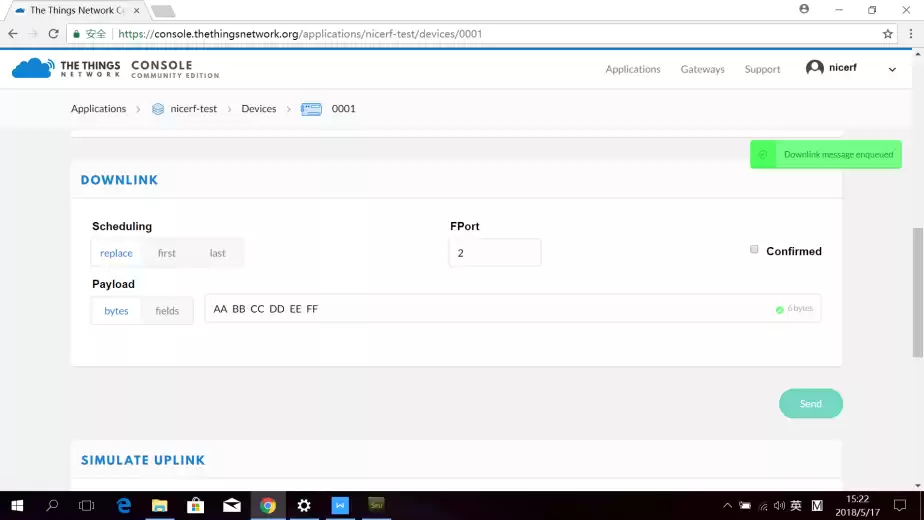Switch payload type to fields
The height and width of the screenshot is (520, 924).
point(167,311)
